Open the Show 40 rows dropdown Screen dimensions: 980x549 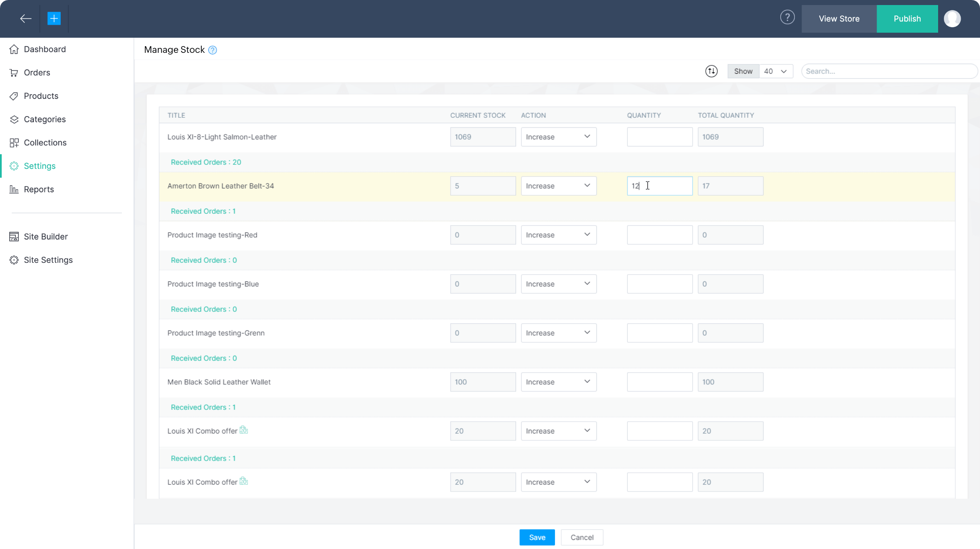[x=776, y=71]
